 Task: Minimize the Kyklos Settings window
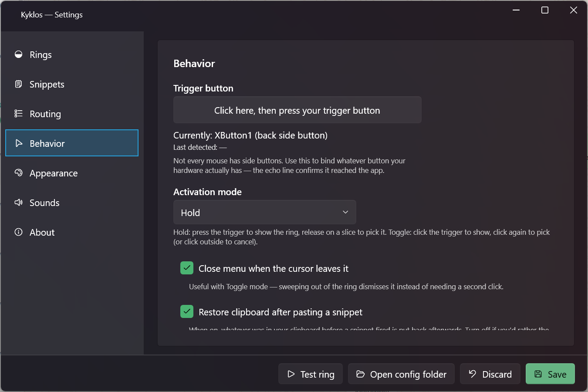516,10
